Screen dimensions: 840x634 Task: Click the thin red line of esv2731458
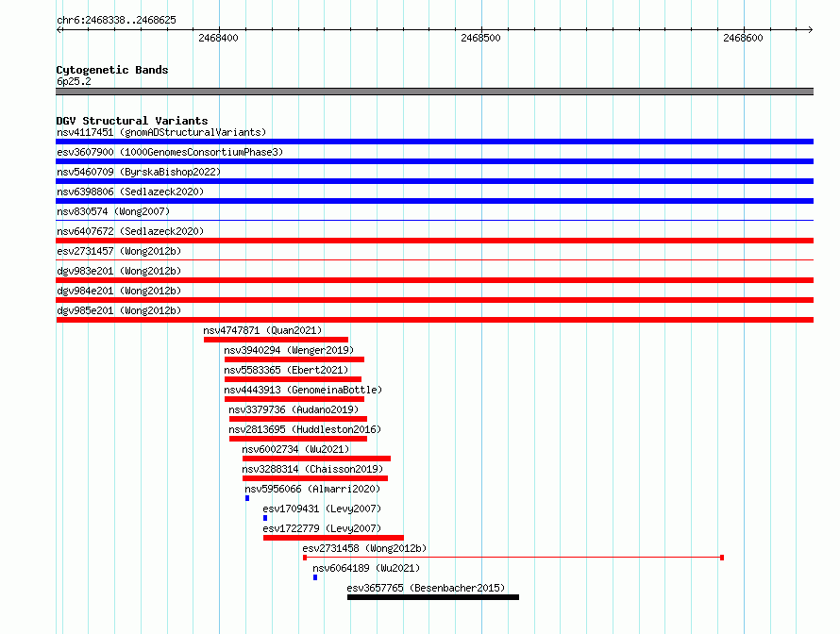pos(513,558)
